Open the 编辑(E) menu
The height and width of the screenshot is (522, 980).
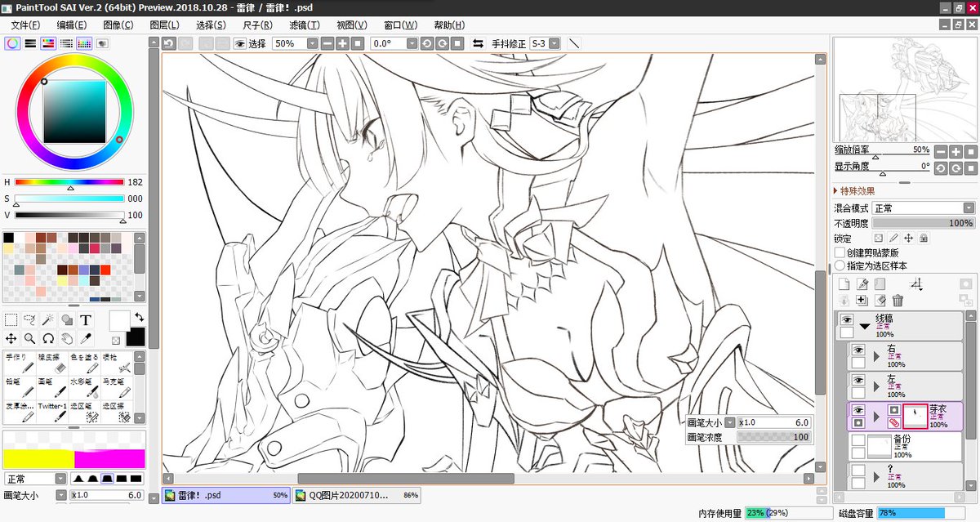72,25
